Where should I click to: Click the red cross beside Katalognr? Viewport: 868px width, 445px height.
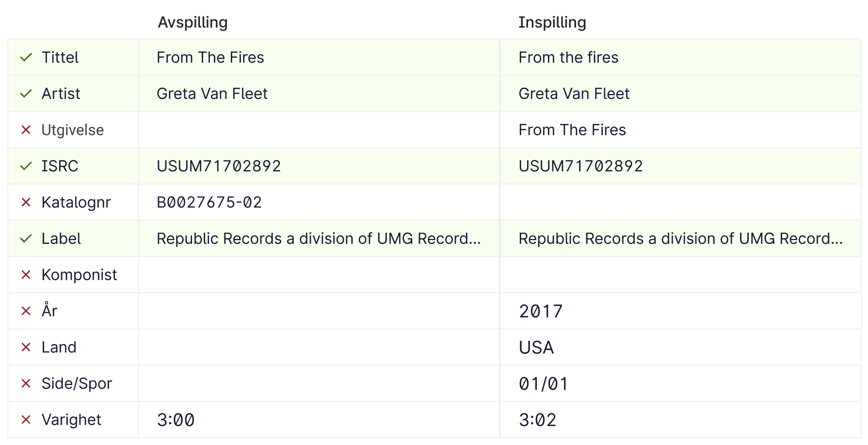pos(26,202)
